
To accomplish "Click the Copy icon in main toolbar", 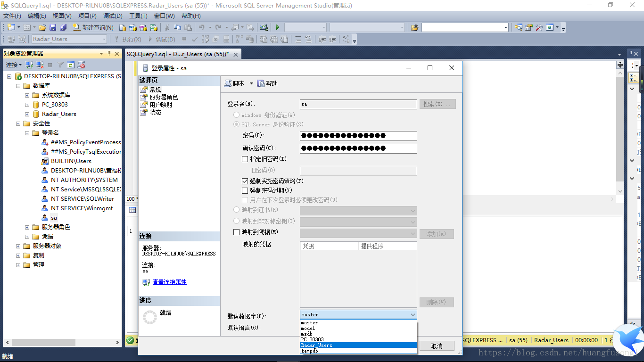I will click(x=178, y=27).
